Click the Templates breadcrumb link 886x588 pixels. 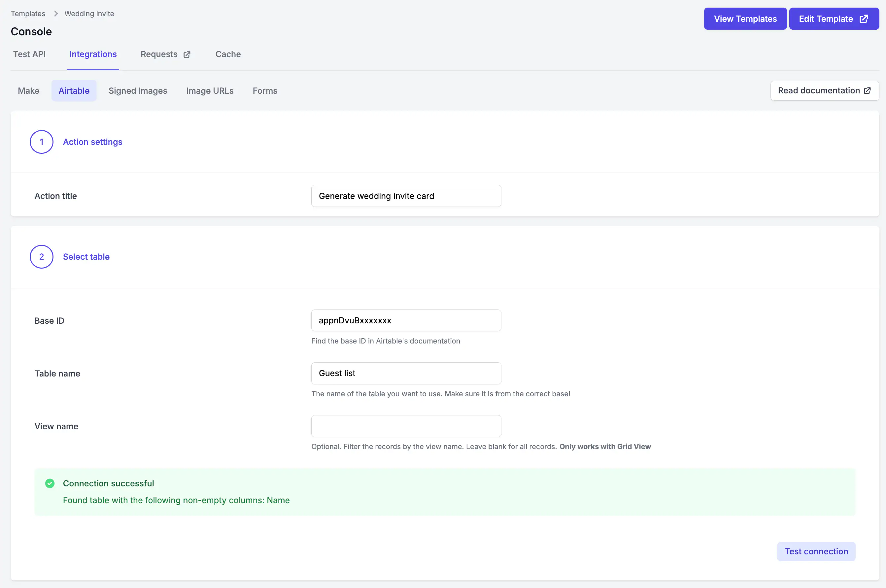click(28, 14)
